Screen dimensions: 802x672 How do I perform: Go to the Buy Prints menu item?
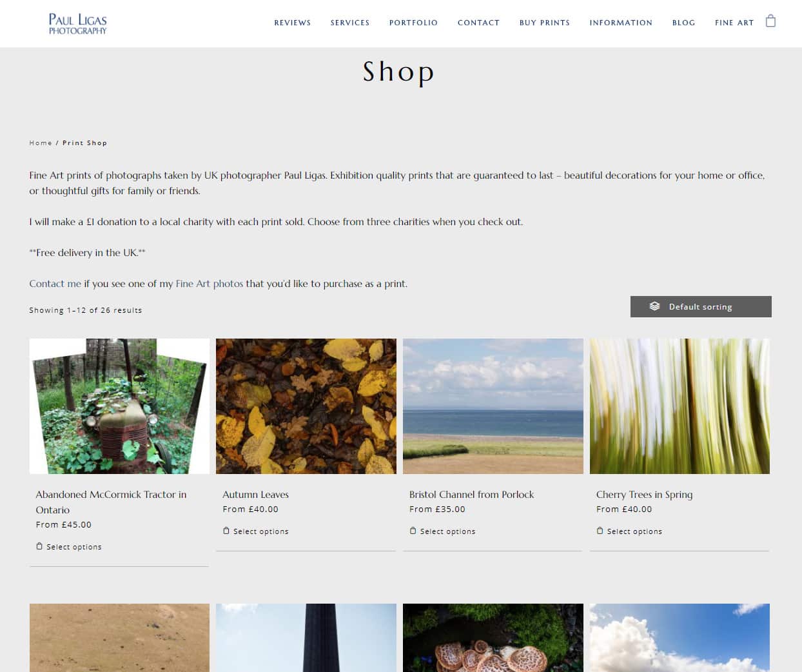(545, 23)
